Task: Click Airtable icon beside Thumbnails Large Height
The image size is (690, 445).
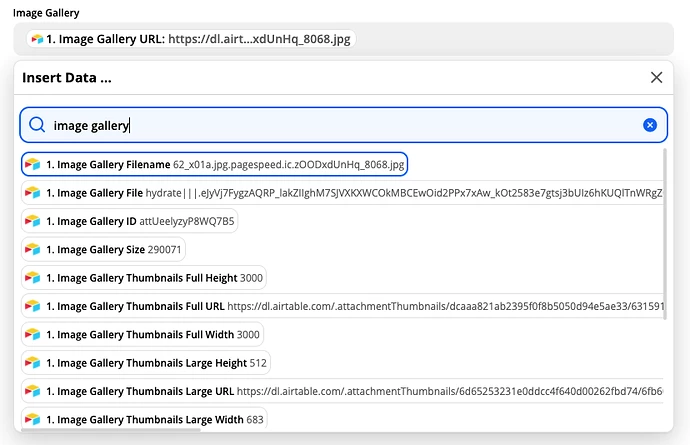Action: tap(33, 363)
